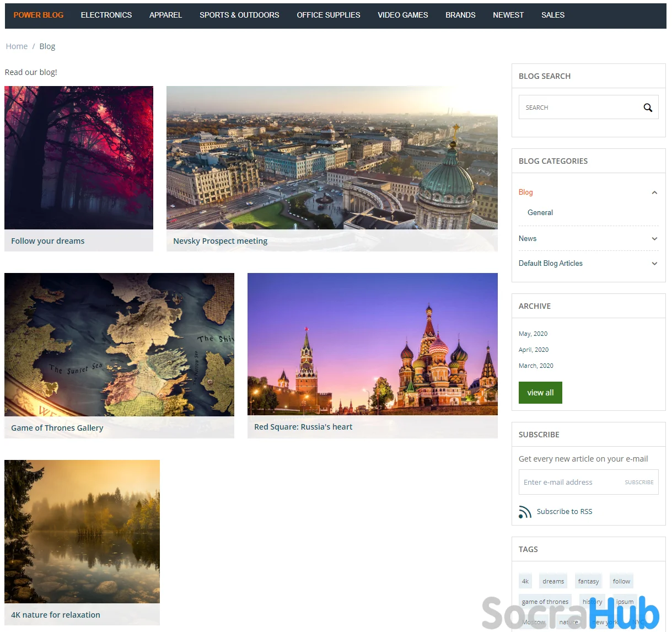This screenshot has height=632, width=672.
Task: Select the 4k tag
Action: coord(525,581)
